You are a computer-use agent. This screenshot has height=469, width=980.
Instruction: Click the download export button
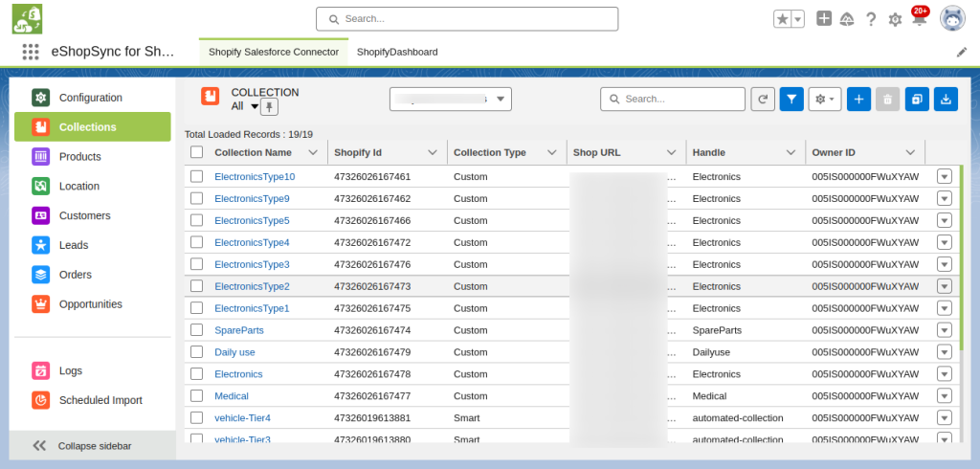(947, 99)
